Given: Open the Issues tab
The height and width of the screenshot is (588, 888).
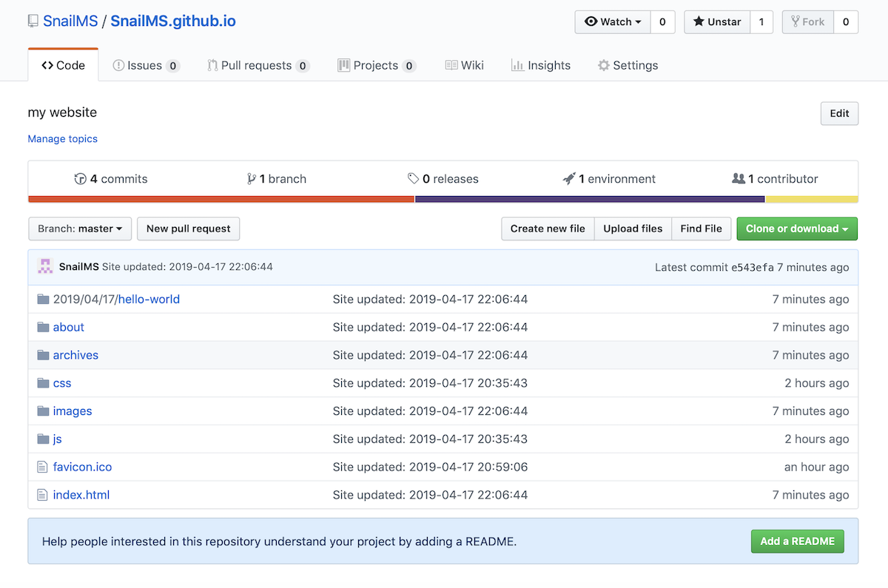Looking at the screenshot, I should (146, 65).
